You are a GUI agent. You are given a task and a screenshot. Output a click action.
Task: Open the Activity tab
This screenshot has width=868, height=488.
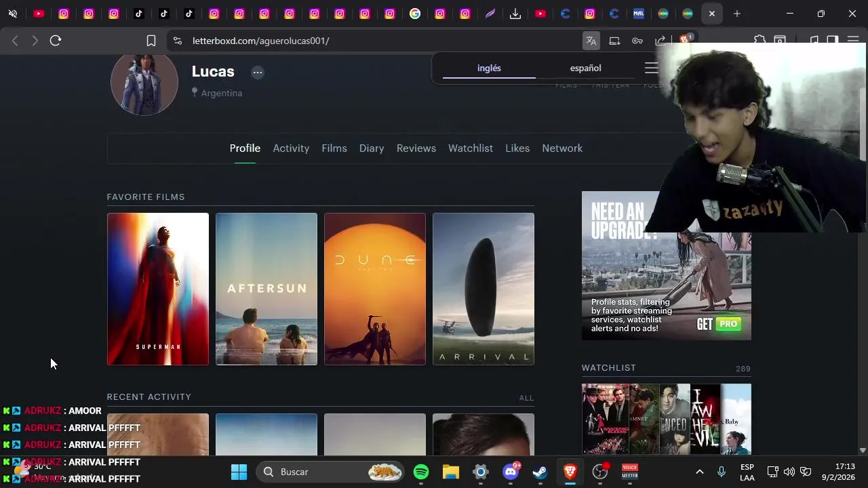[291, 148]
